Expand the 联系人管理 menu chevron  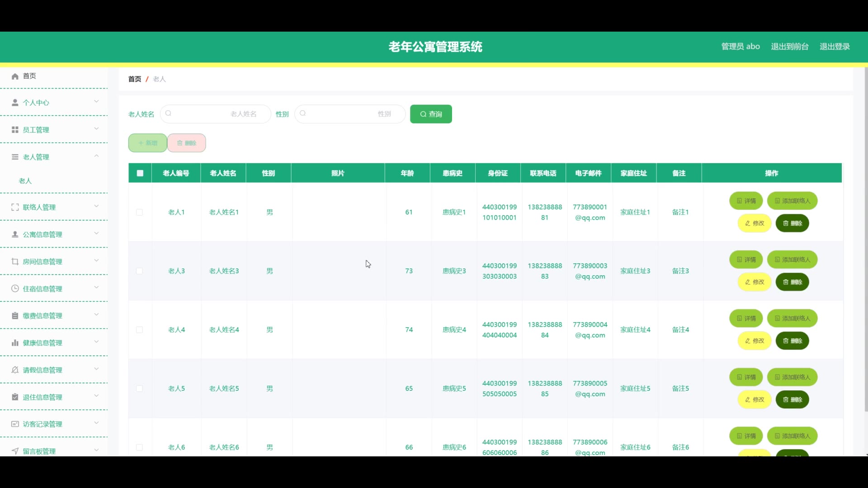point(96,206)
